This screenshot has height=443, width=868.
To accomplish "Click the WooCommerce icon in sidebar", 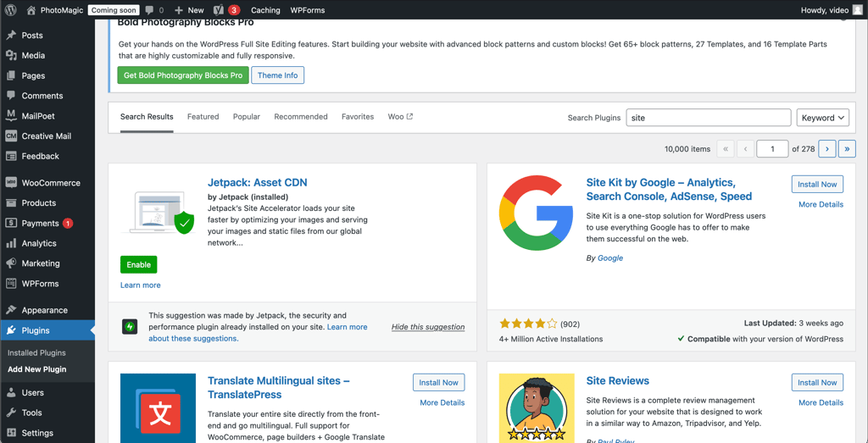I will click(x=10, y=183).
